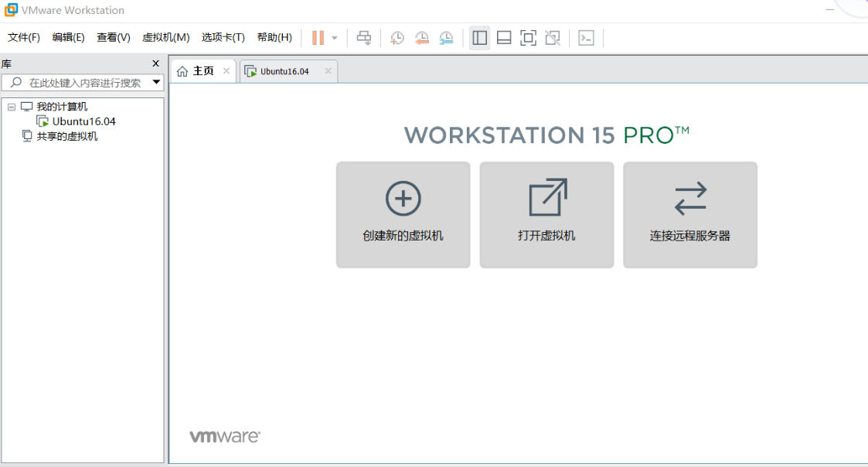Screen dimensions: 868x467
Task: Click 连接远程服务器 button
Action: pyautogui.click(x=689, y=215)
